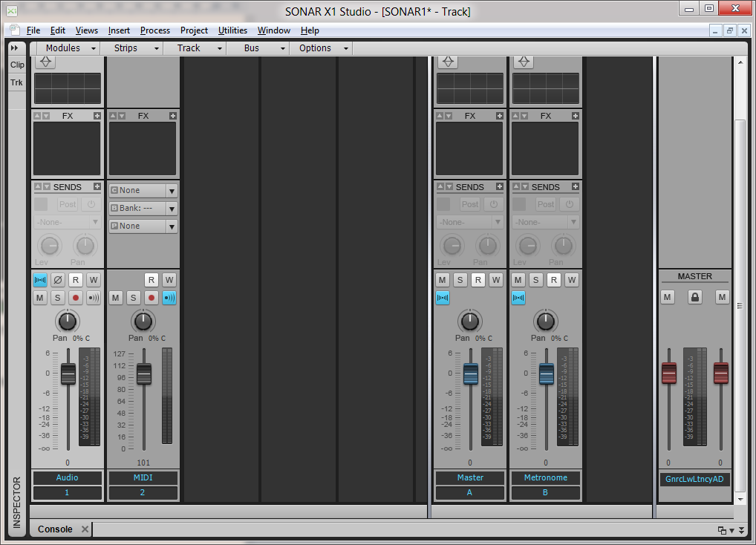Click the Post button on the Master bus send
This screenshot has height=545, width=756.
[470, 204]
